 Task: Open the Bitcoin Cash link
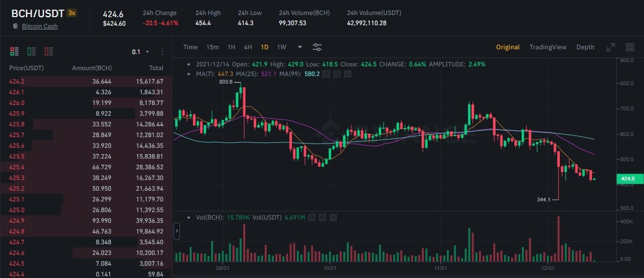pyautogui.click(x=40, y=26)
